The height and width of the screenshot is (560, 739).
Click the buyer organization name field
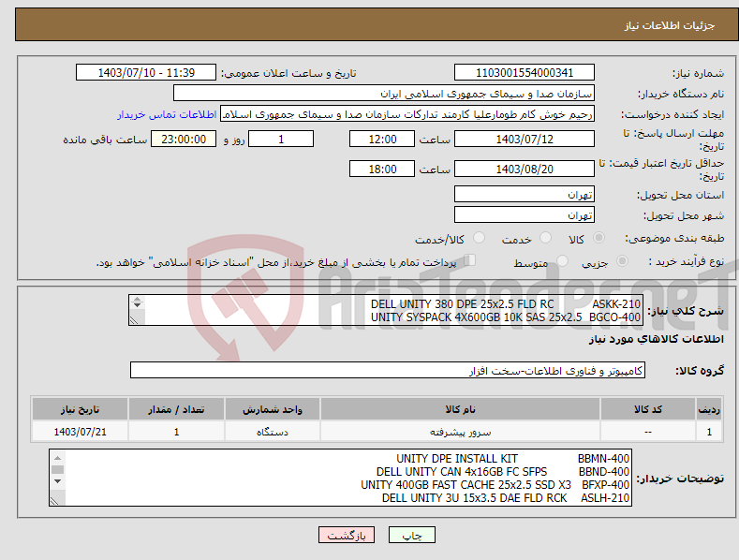click(x=384, y=94)
